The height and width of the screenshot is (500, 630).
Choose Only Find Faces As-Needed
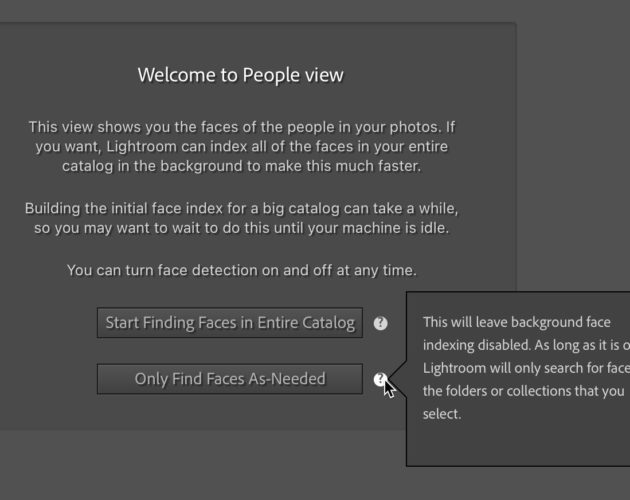point(230,379)
